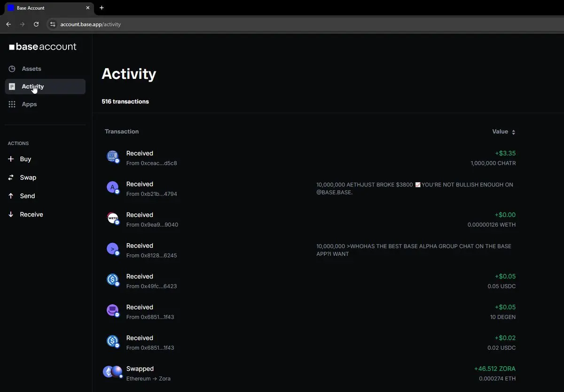
Task: Click the down arrow Receive icon
Action: [11, 215]
